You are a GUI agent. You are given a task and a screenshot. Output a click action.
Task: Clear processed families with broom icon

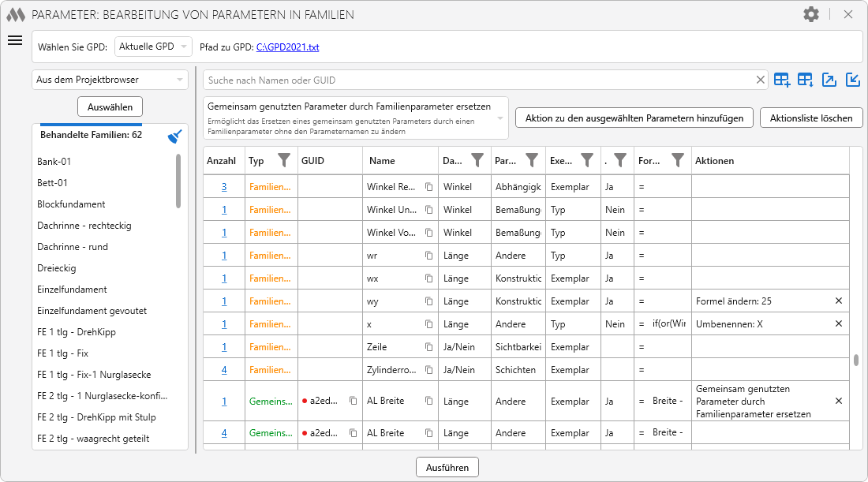click(175, 136)
